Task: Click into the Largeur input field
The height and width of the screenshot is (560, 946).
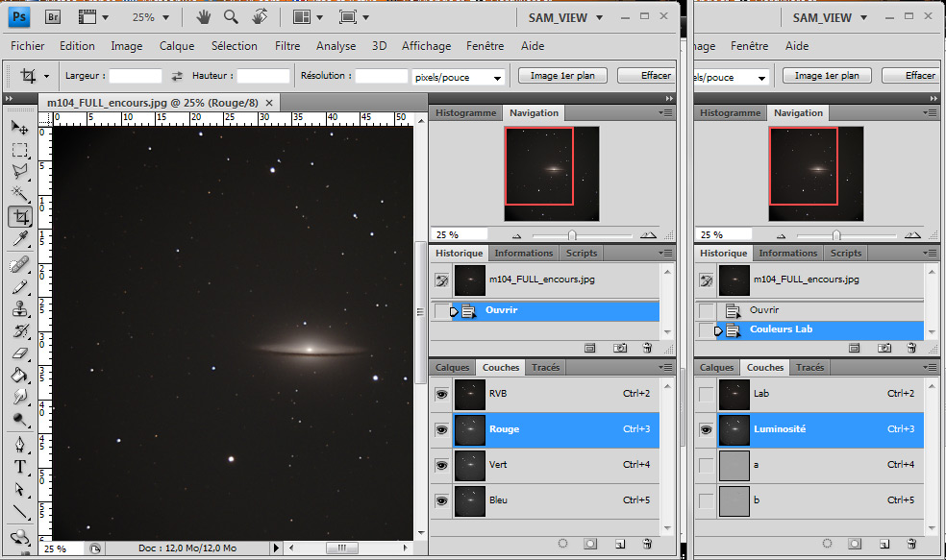Action: tap(136, 76)
